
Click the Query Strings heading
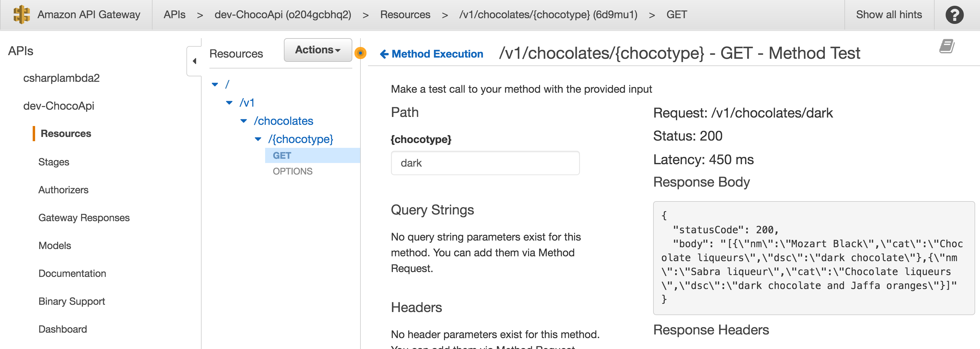(x=432, y=210)
